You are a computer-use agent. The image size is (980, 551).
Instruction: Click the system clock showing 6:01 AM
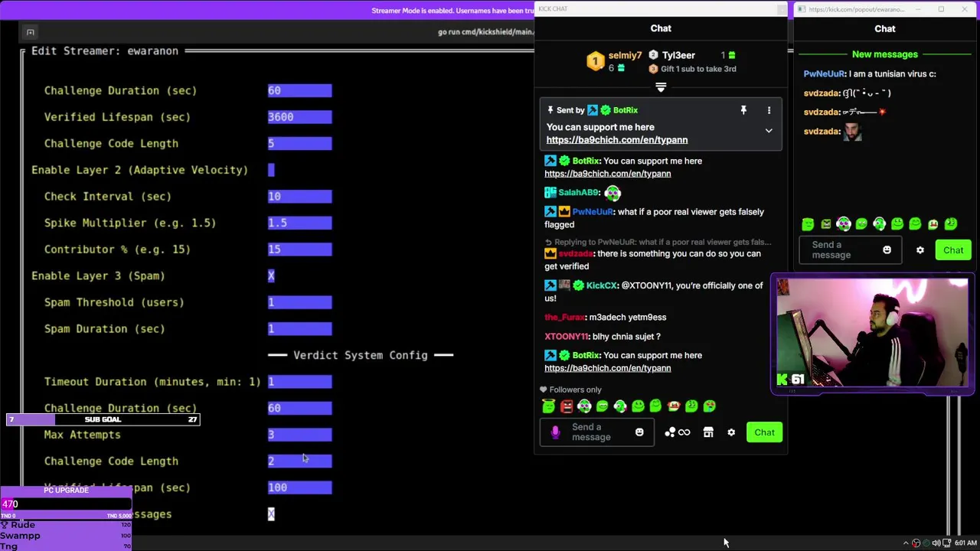(x=965, y=543)
